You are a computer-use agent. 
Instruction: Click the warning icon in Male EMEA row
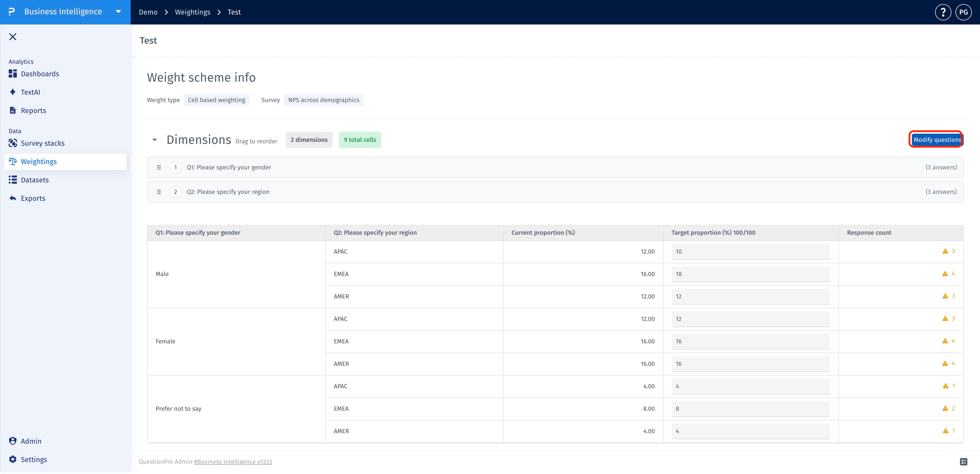945,274
